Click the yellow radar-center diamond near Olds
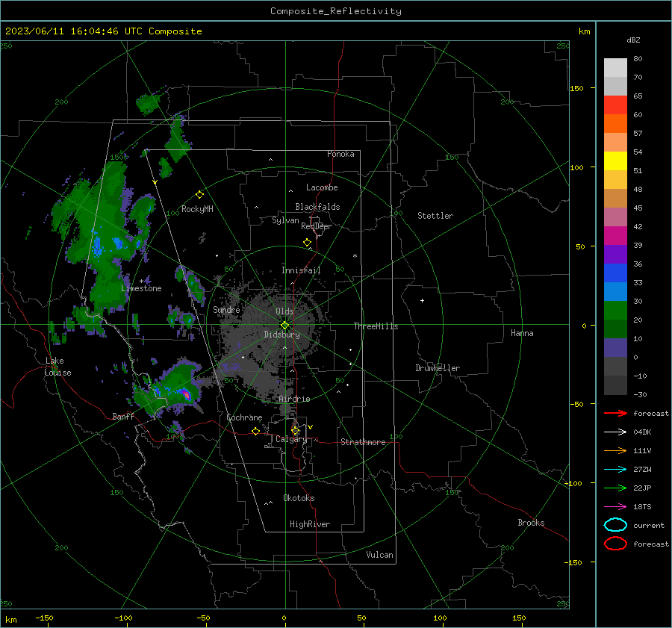Screen dimensions: 672x628 [x=285, y=326]
